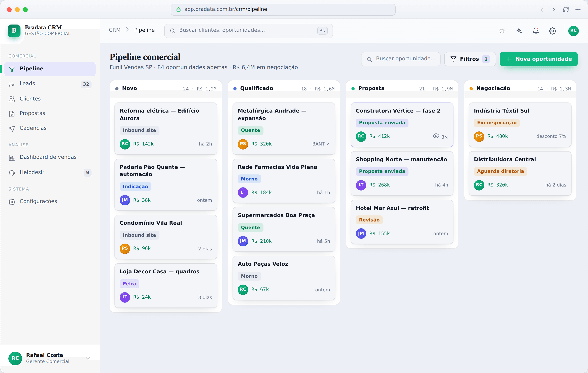Open Rede Farmácias Vida Plena card
This screenshot has width=588, height=373.
[x=284, y=181]
